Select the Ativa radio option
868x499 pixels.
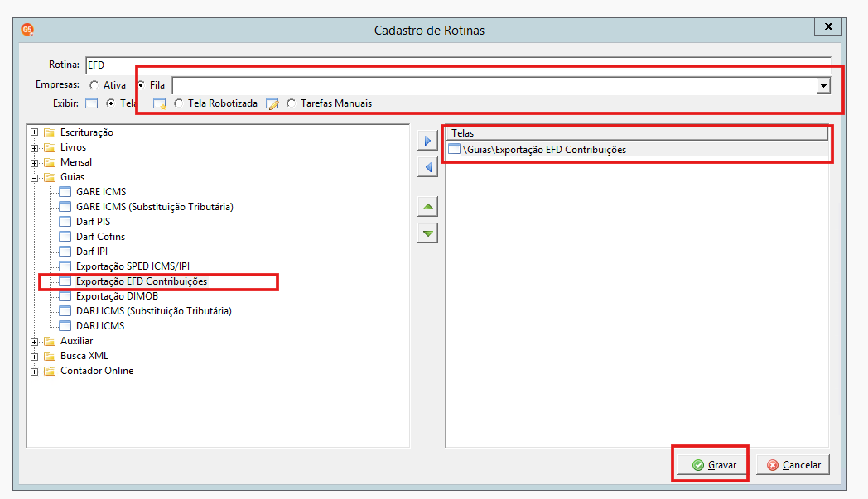[x=94, y=85]
